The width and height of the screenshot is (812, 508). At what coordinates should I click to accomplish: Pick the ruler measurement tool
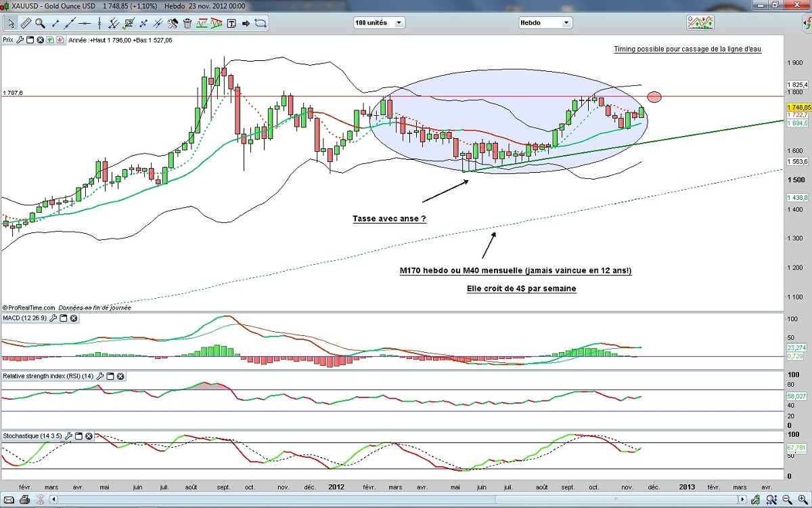(x=26, y=23)
